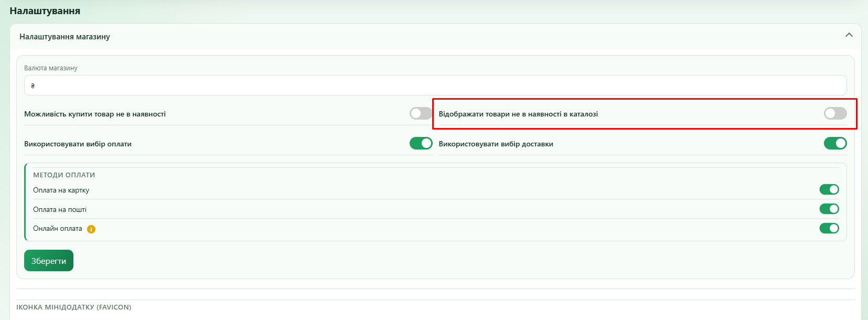Viewport: 868px width, 320px height.
Task: Click the Онлайн оплата label
Action: (x=57, y=229)
